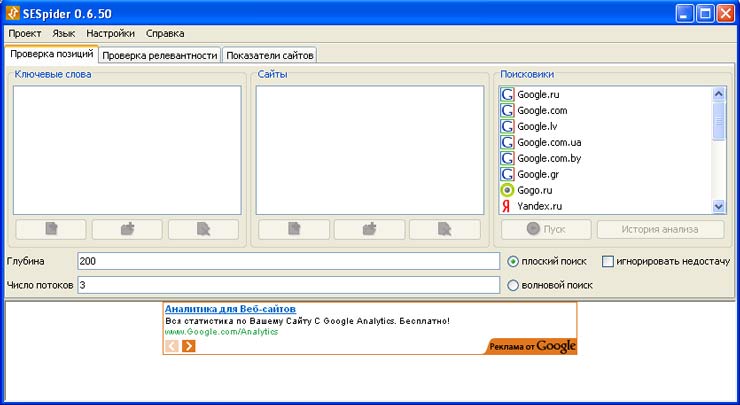Click the next ad arrow in the banner

188,346
